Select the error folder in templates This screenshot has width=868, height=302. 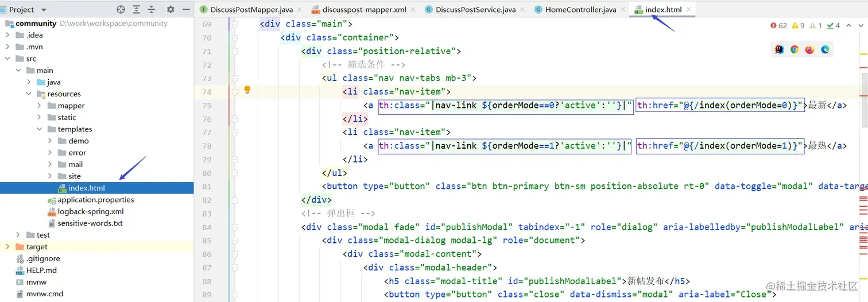pyautogui.click(x=77, y=153)
